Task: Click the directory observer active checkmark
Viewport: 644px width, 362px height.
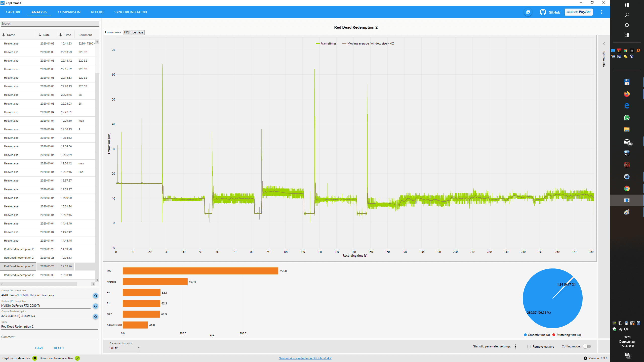Action: (x=77, y=358)
